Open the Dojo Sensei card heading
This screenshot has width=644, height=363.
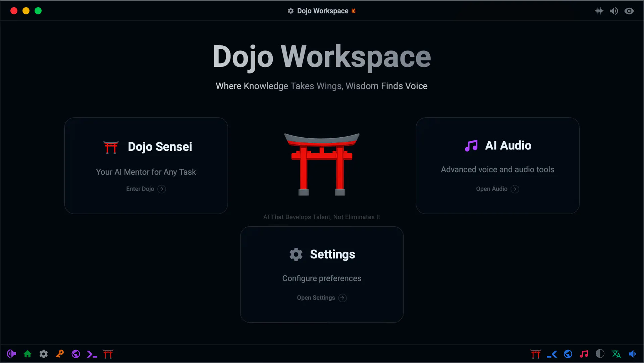[160, 147]
